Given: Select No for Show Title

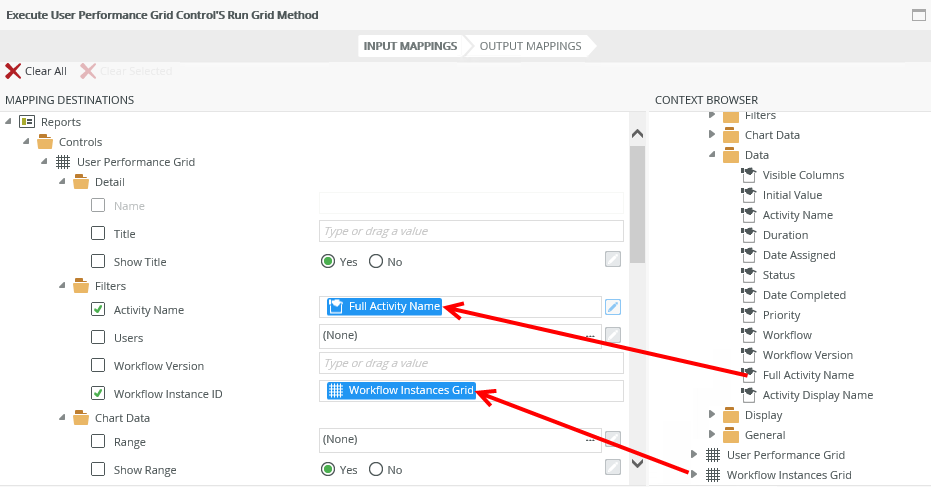Looking at the screenshot, I should coord(376,262).
